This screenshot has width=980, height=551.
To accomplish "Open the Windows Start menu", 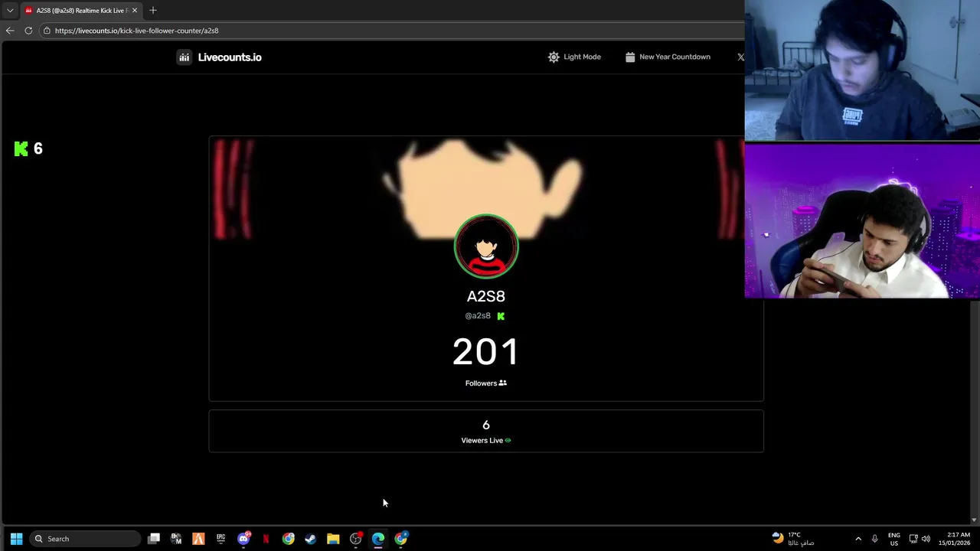I will click(16, 539).
